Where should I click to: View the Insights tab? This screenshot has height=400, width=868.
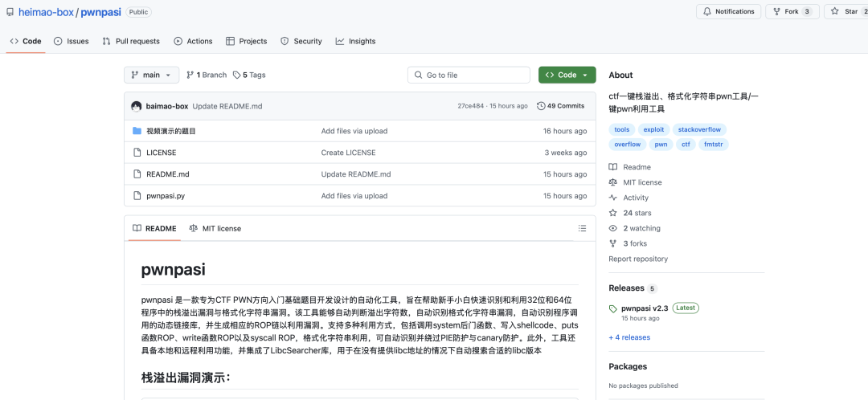(x=355, y=41)
